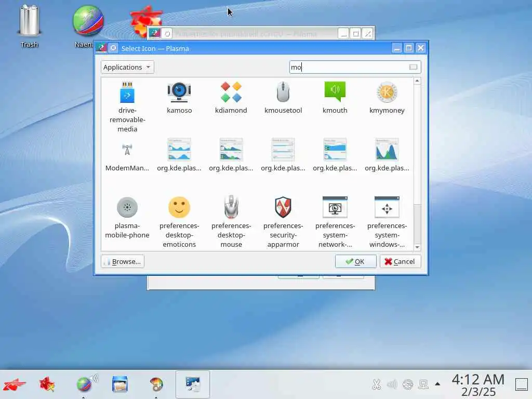Open the color palette taskbar icon

156,384
